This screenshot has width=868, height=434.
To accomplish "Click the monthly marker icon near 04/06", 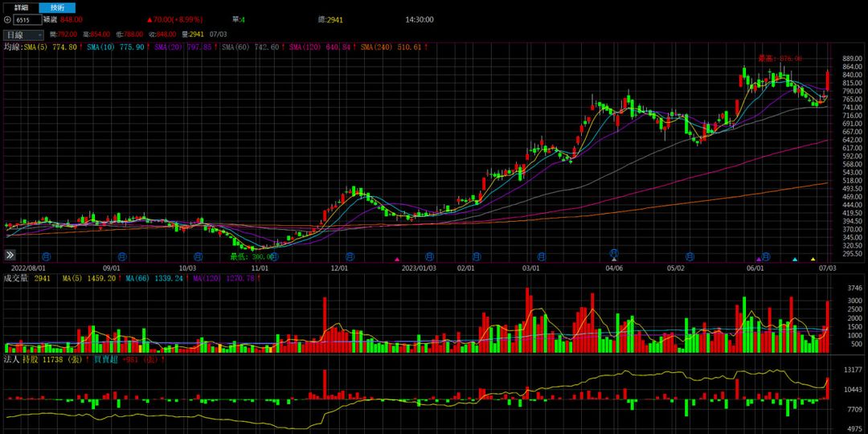I will [614, 254].
